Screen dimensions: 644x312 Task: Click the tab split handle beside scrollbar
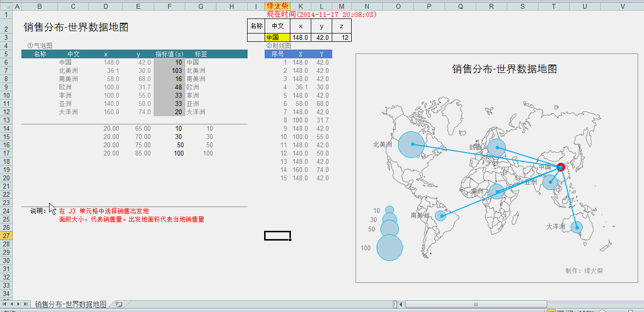pyautogui.click(x=395, y=304)
